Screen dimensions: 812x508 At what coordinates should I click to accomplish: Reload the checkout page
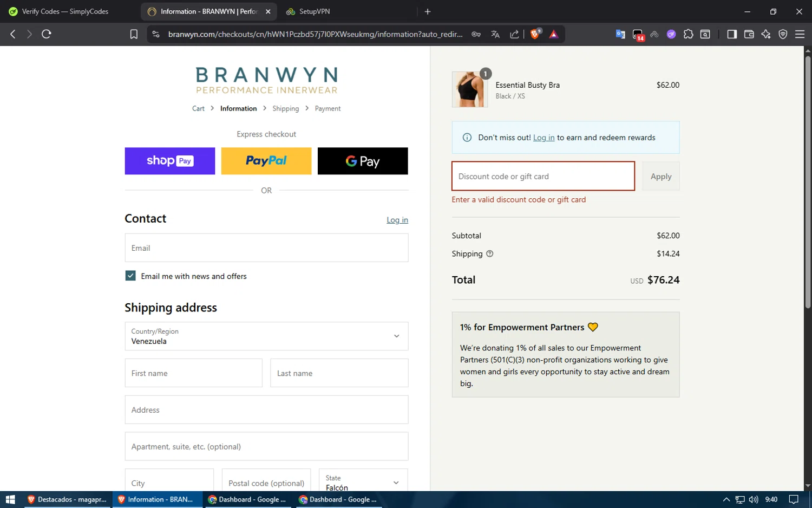pos(47,34)
